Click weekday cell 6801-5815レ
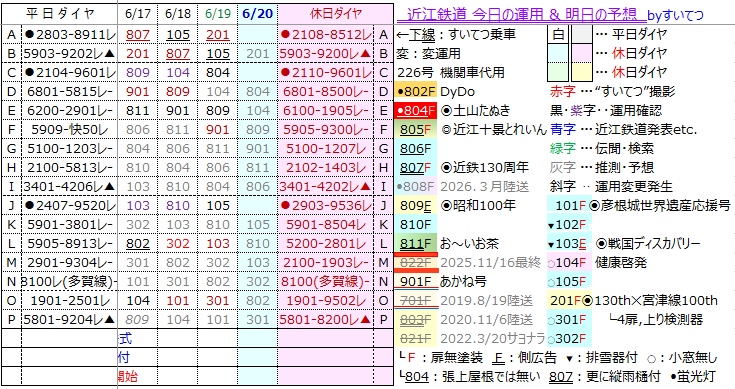The image size is (735, 389). coord(69,91)
